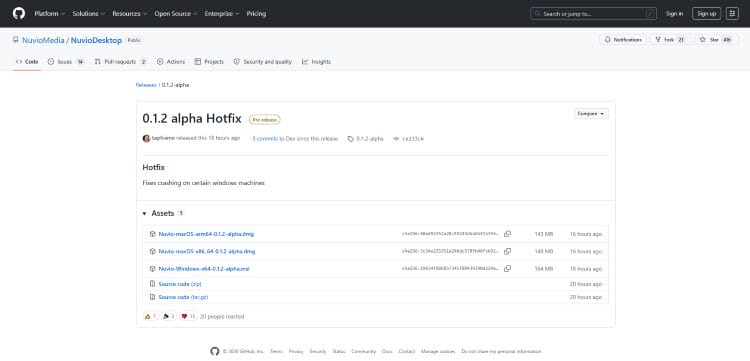
Task: Focus the Search or jump to field
Action: tap(593, 14)
